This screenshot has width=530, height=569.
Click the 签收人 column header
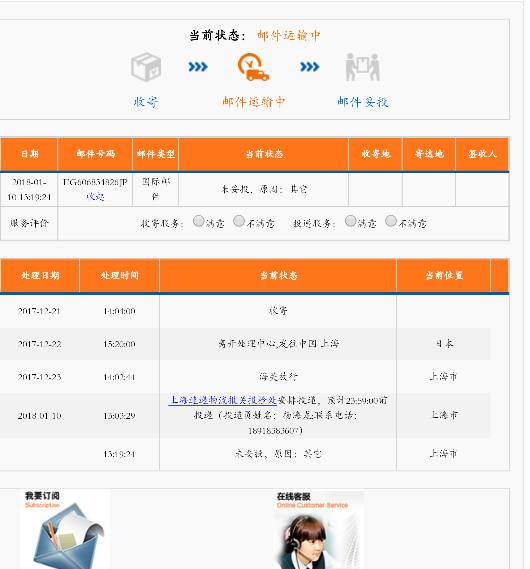(482, 154)
